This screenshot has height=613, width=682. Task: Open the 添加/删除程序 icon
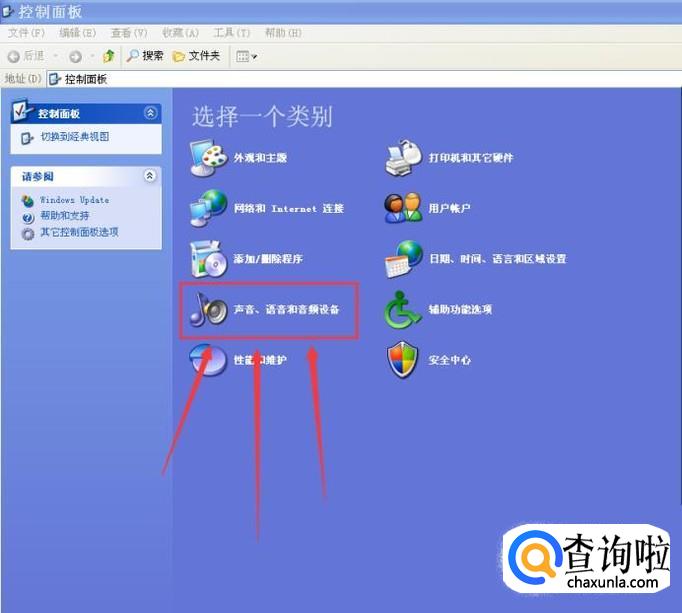pyautogui.click(x=208, y=259)
